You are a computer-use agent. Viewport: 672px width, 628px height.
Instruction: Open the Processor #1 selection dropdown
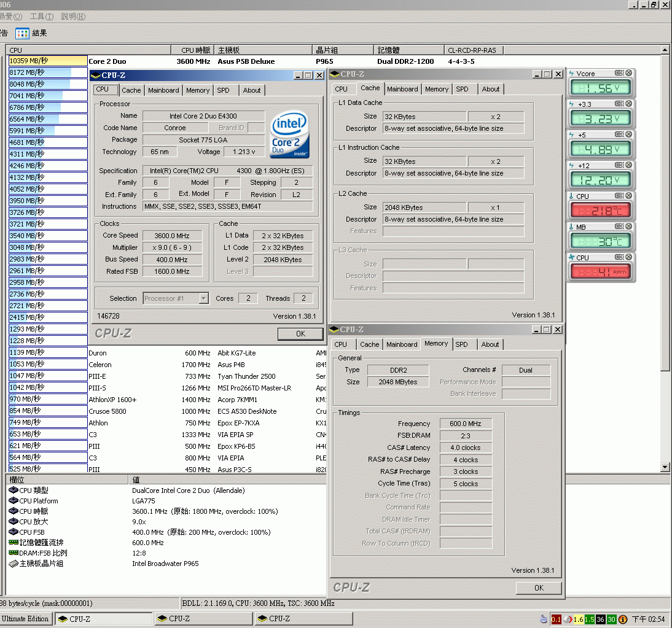pos(204,298)
